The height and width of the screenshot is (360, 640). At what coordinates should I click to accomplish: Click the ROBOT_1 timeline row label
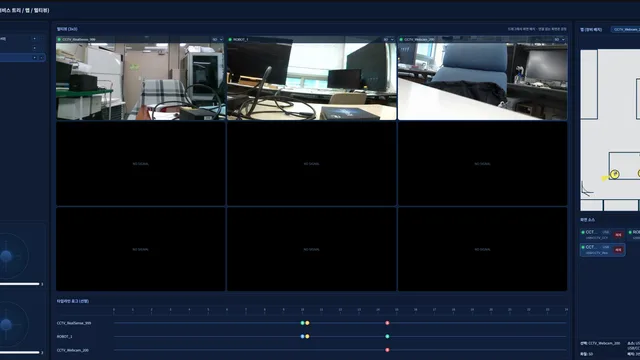pos(64,337)
